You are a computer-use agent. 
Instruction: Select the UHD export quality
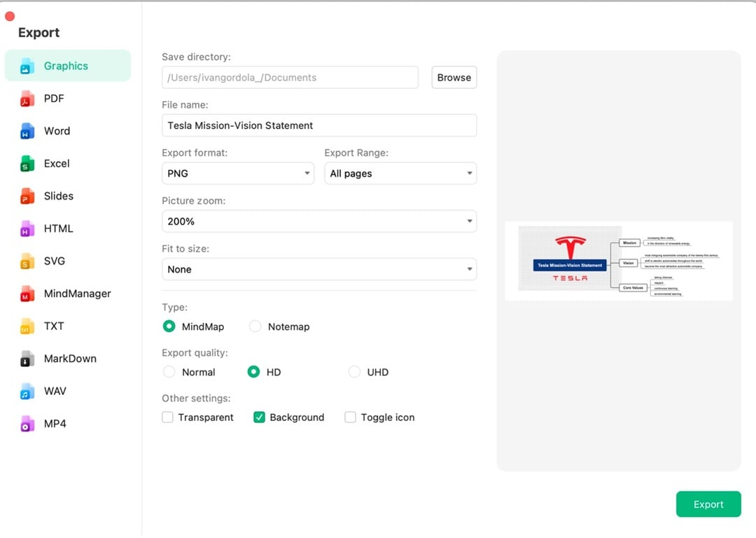354,371
